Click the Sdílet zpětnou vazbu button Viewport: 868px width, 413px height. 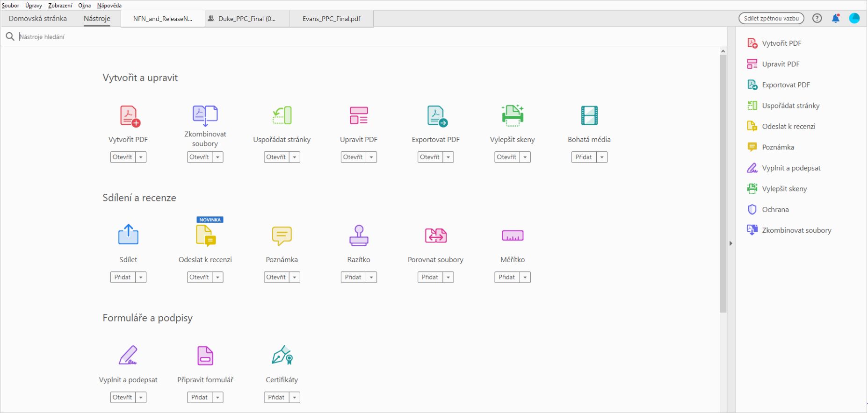click(771, 18)
